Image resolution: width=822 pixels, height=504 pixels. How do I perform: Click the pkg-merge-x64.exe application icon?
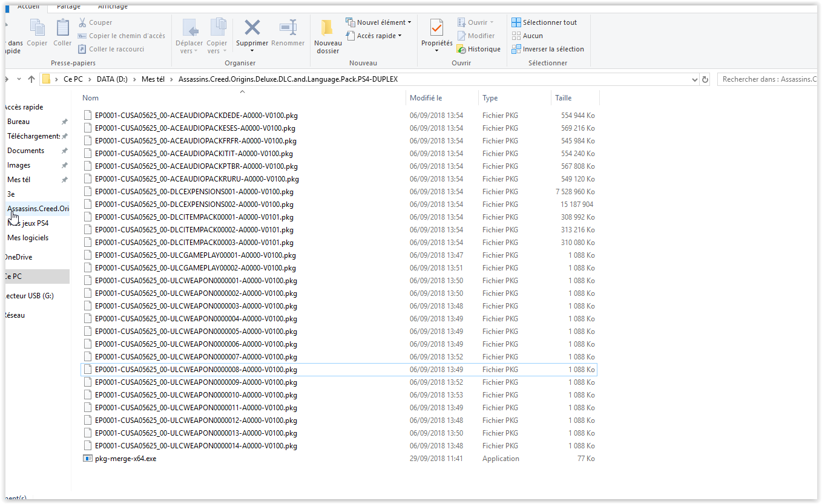click(87, 459)
